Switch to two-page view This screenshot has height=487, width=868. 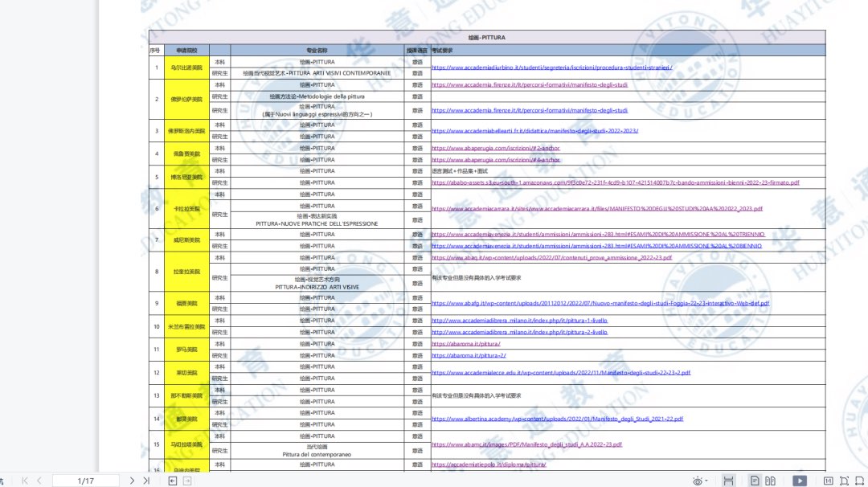point(770,481)
